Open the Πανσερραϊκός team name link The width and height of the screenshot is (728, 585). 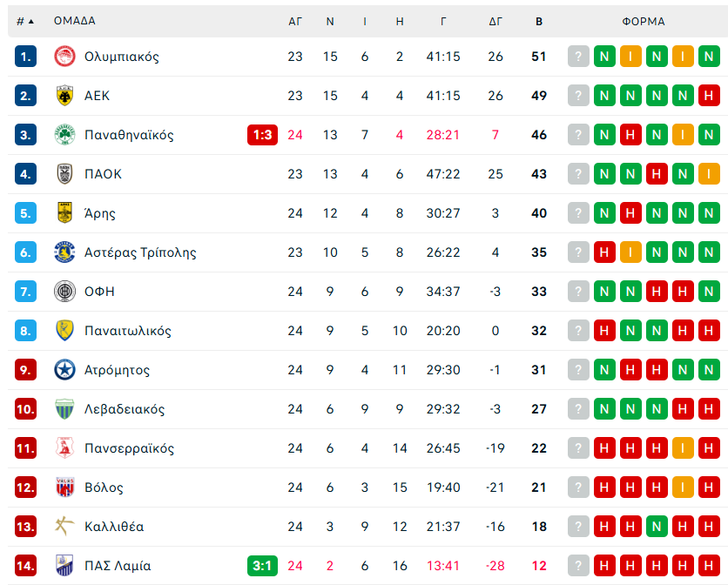click(129, 448)
